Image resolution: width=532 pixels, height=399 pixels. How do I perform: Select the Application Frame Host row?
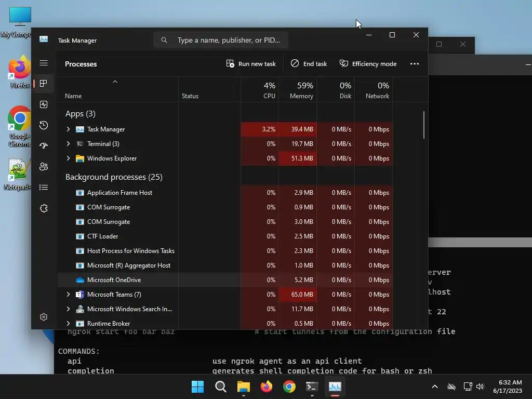tap(225, 193)
